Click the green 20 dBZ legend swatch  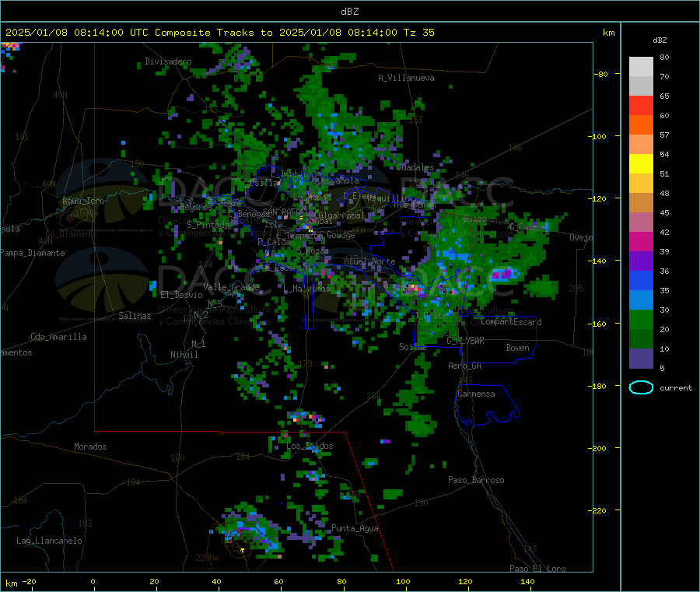coord(641,319)
